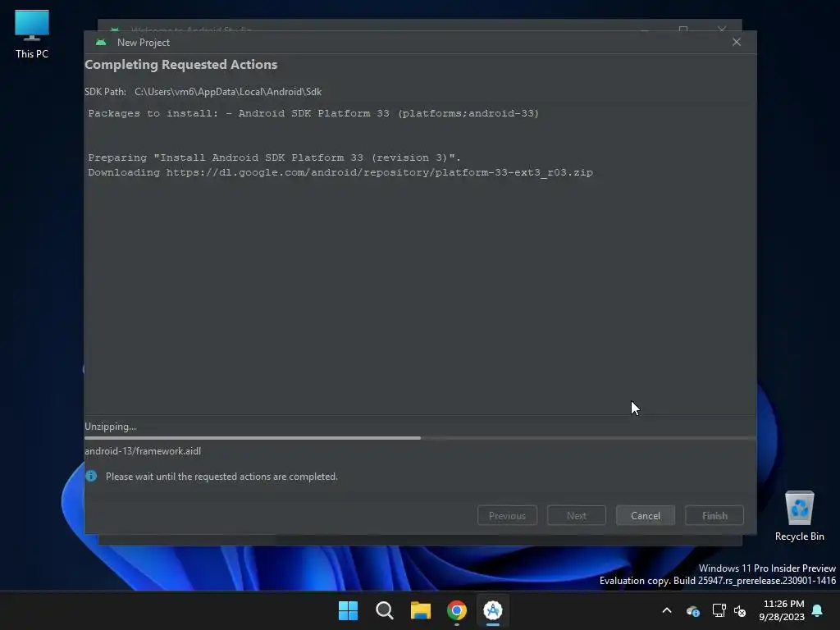Click the Cancel button in New Project dialog
This screenshot has height=630, width=840.
tap(645, 515)
